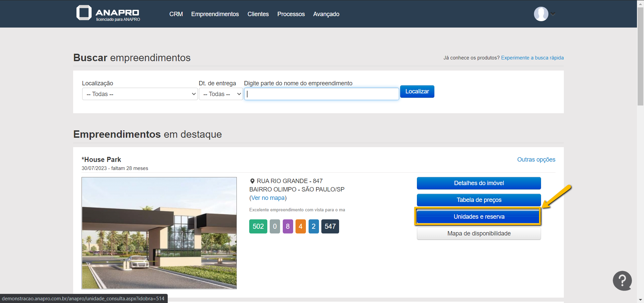The height and width of the screenshot is (303, 644).
Task: Focus the empreendimento name search field
Action: pos(321,94)
